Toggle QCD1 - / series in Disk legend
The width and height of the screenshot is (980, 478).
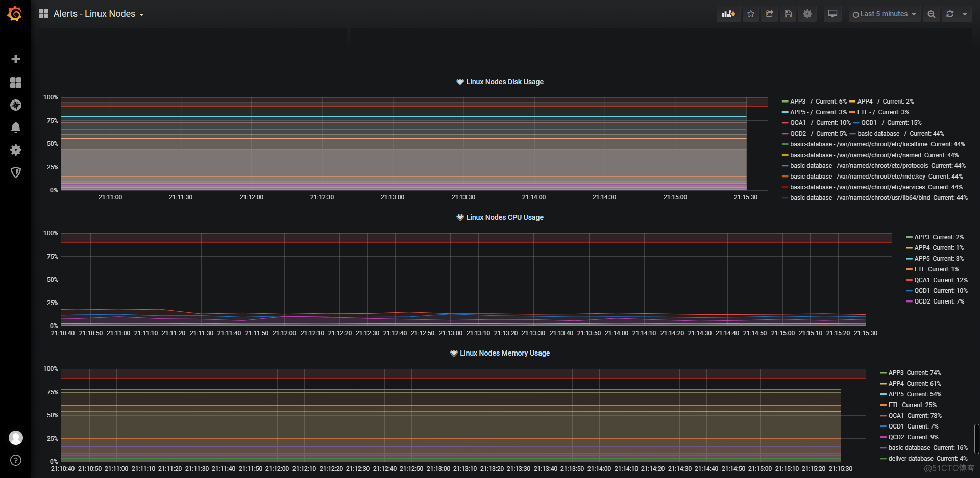[x=873, y=123]
